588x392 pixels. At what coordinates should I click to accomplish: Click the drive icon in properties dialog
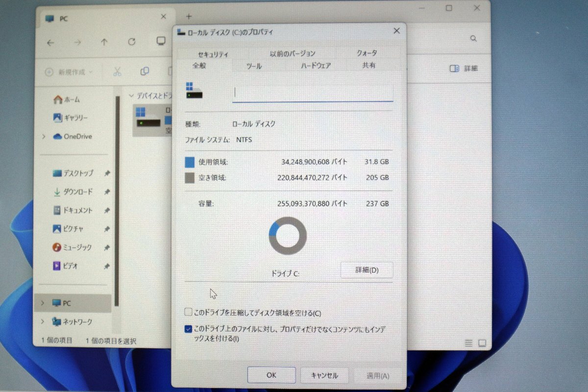[194, 90]
